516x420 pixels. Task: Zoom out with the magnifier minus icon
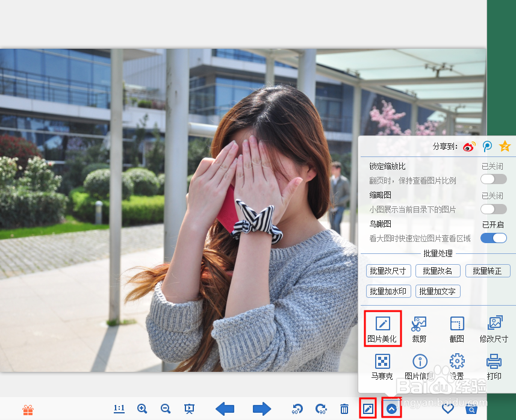point(166,409)
